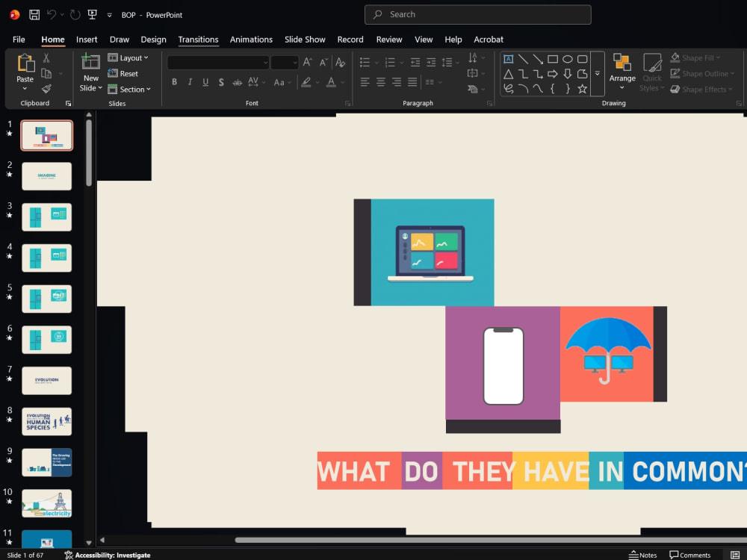
Task: Click the Redo icon in quick access
Action: 75,15
